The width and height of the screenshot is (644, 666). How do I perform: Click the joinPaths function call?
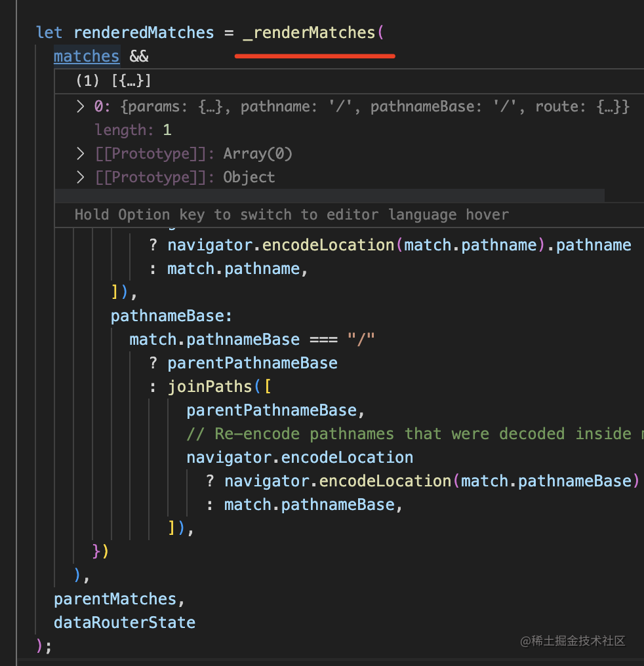(210, 387)
